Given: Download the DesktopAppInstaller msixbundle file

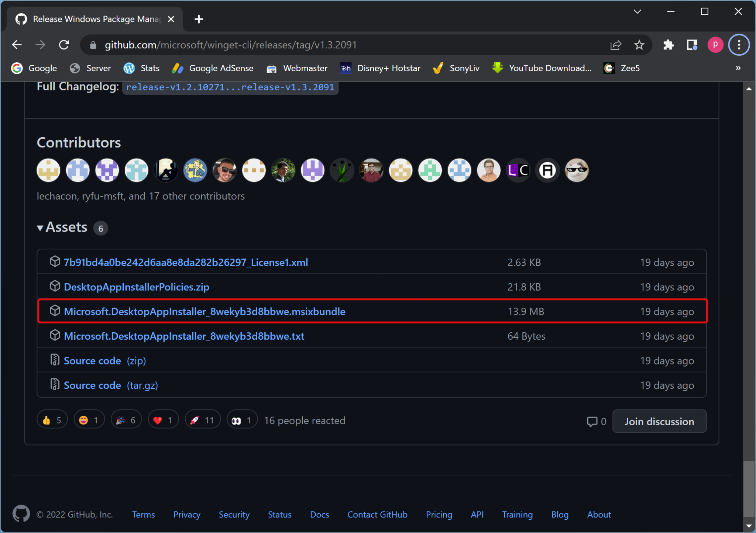Looking at the screenshot, I should [x=205, y=312].
